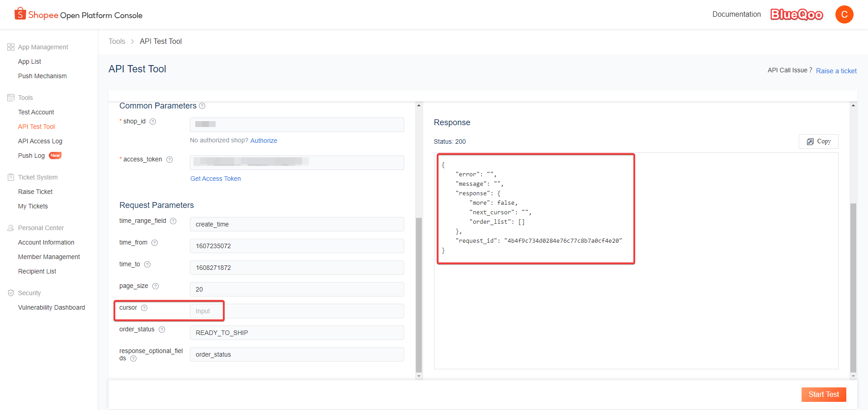
Task: Open API Access Log in sidebar
Action: point(40,141)
